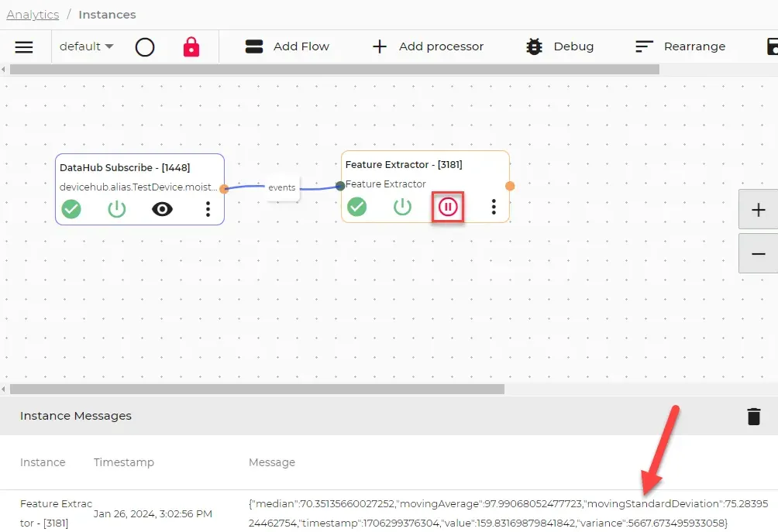
Task: Toggle Feature Extractor power icon
Action: (x=402, y=206)
